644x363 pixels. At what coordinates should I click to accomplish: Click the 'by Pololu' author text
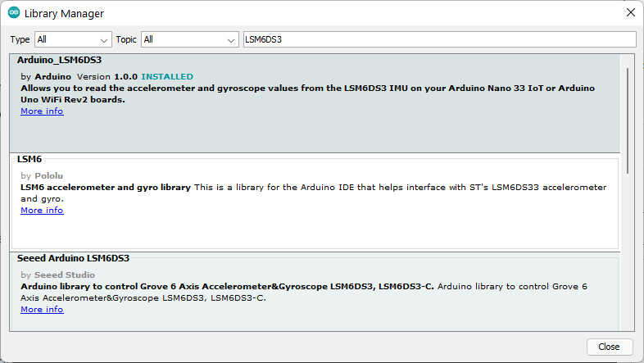42,175
